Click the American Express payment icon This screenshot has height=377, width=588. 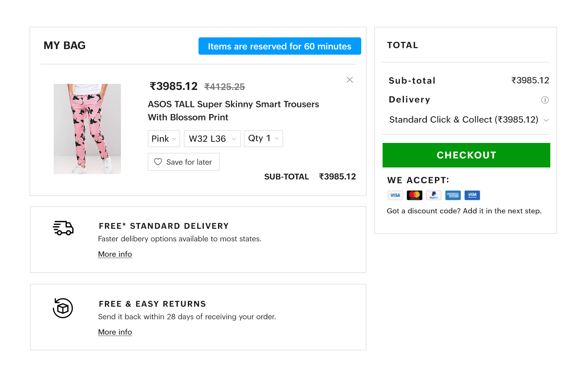coord(453,195)
